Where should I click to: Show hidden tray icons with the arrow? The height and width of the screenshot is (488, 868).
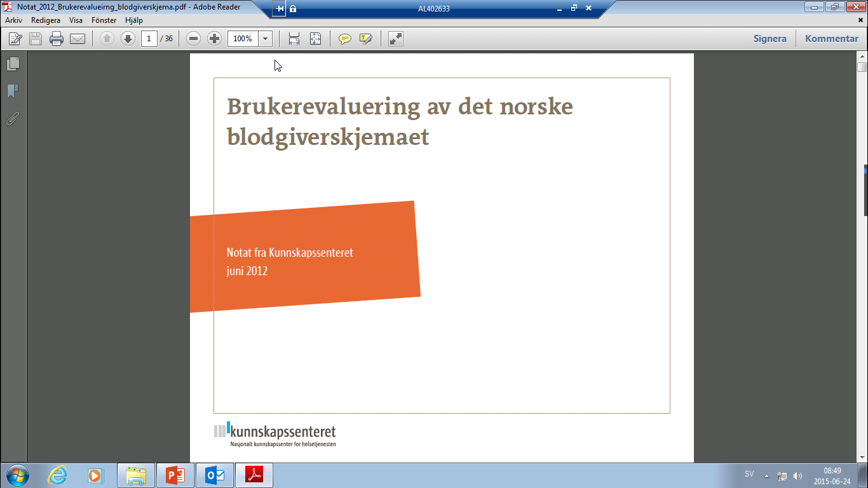coord(766,475)
